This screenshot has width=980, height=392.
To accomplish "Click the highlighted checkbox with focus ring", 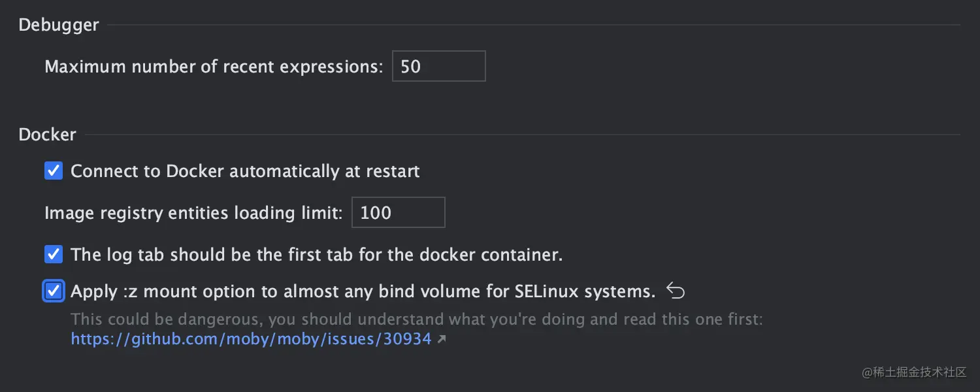I will pos(54,291).
